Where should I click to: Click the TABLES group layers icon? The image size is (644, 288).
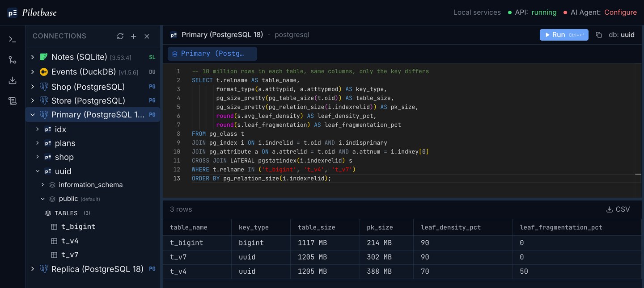point(48,213)
